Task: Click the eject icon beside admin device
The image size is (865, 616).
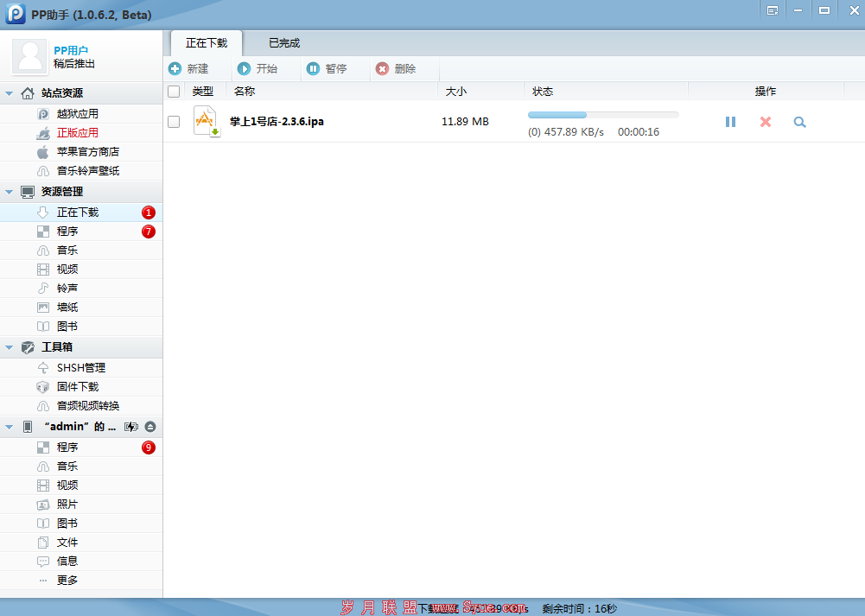Action: [x=150, y=427]
